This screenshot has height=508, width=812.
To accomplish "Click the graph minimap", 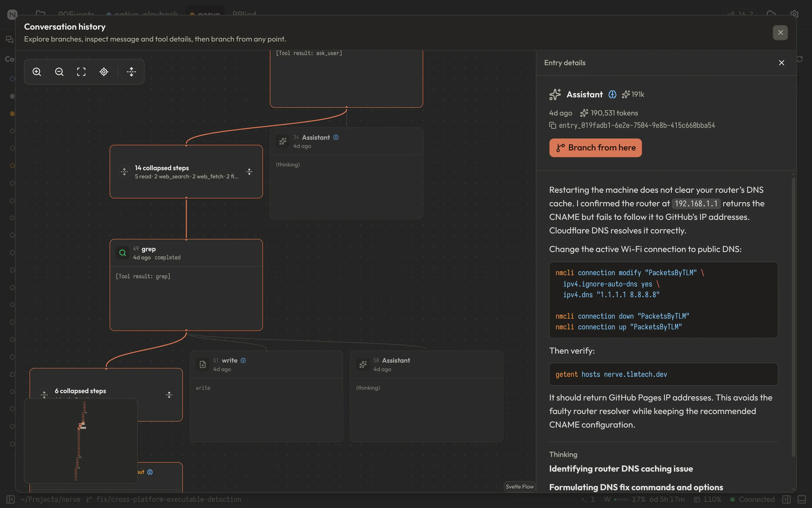I will tap(81, 441).
